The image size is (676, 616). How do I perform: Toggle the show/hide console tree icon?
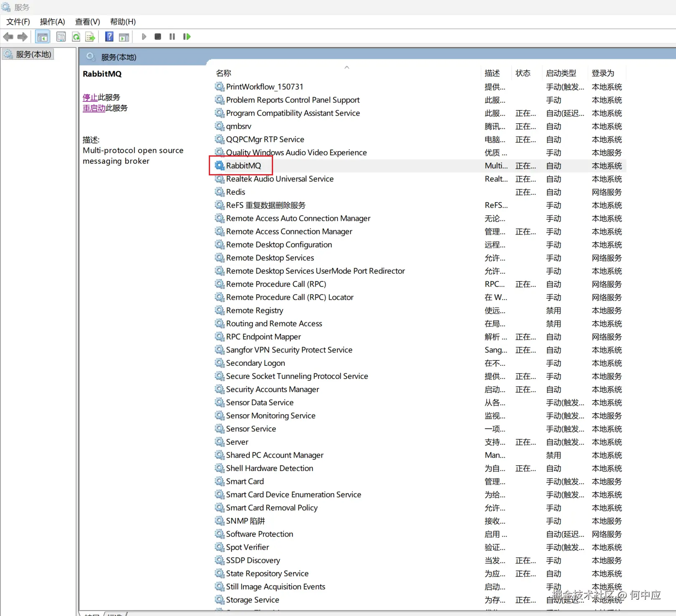point(43,37)
